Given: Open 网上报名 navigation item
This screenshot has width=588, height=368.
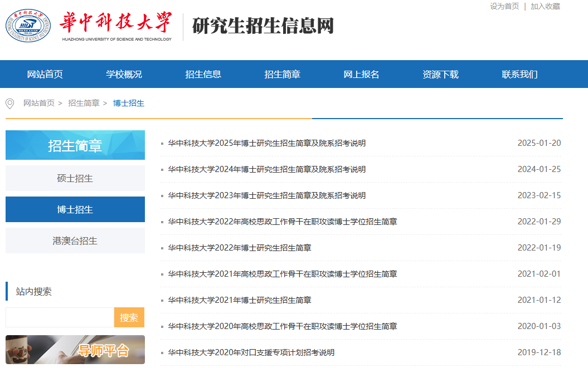Looking at the screenshot, I should (x=362, y=74).
